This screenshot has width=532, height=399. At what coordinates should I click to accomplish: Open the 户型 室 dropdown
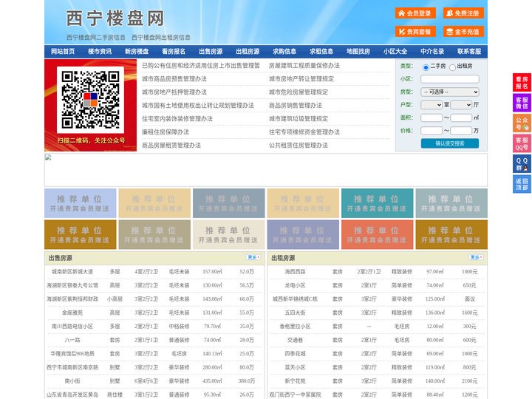click(432, 105)
